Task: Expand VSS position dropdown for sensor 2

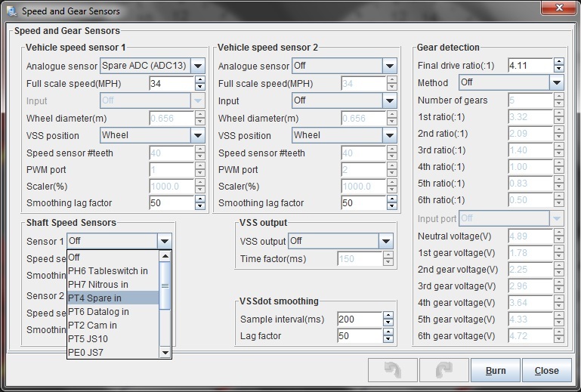Action: click(389, 136)
